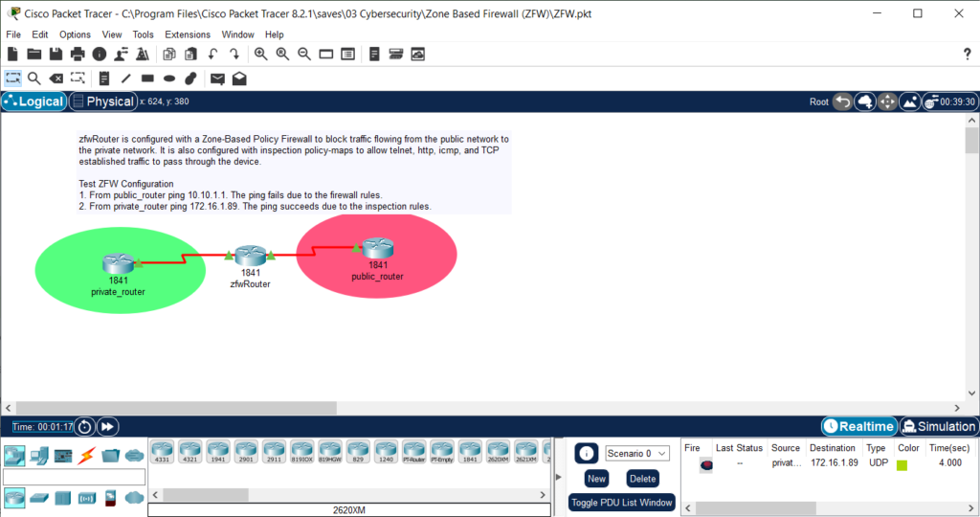Paste using the clipboard icon
This screenshot has height=517, width=980.
click(190, 55)
